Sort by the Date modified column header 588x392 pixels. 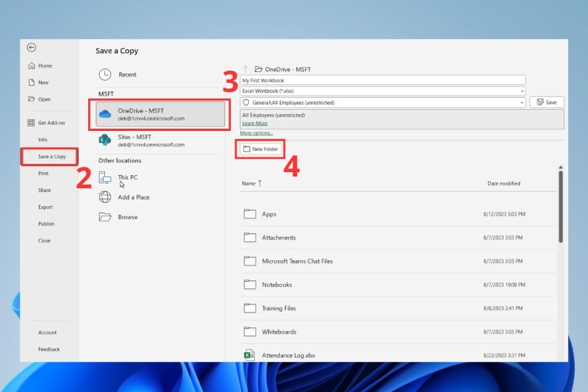[x=503, y=183]
